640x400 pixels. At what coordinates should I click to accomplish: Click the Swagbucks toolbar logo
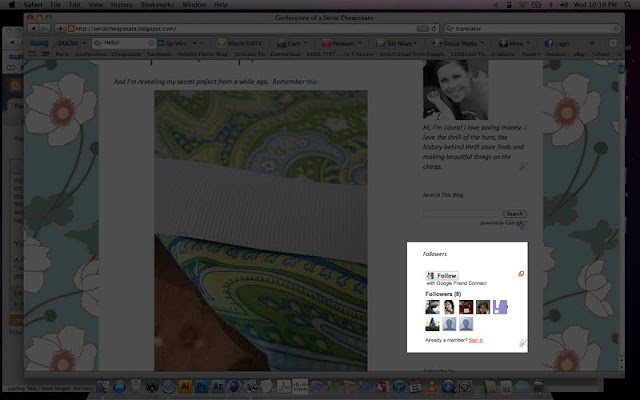(54, 43)
